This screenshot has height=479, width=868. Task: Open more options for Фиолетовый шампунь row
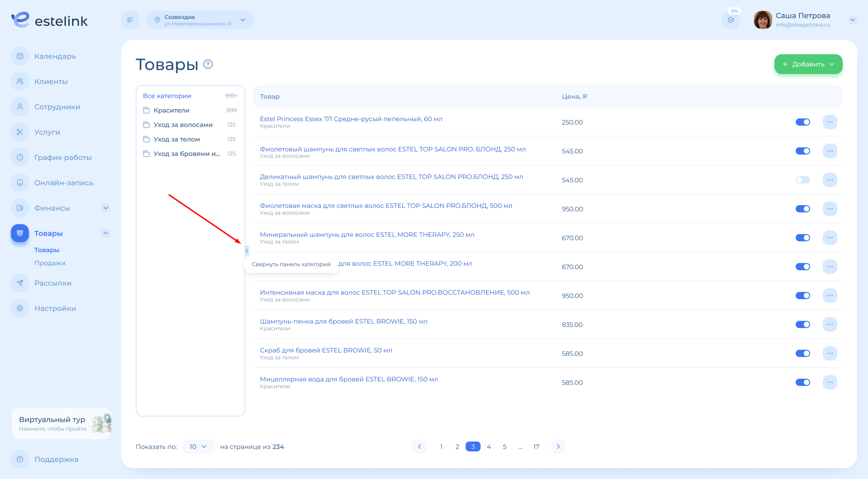(x=830, y=151)
